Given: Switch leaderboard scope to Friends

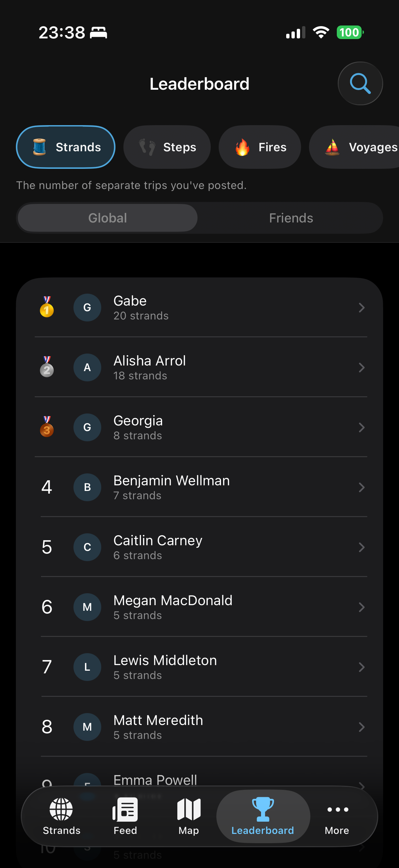Looking at the screenshot, I should 291,218.
